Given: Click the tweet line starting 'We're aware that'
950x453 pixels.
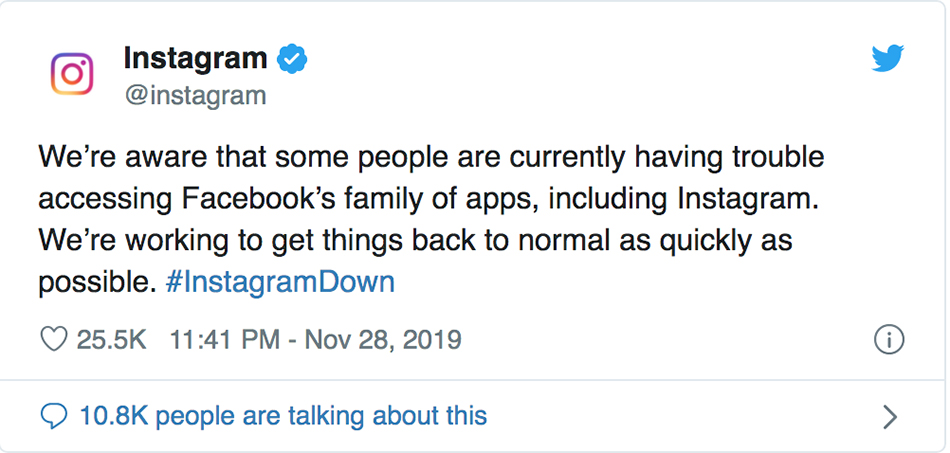Looking at the screenshot, I should [x=431, y=157].
